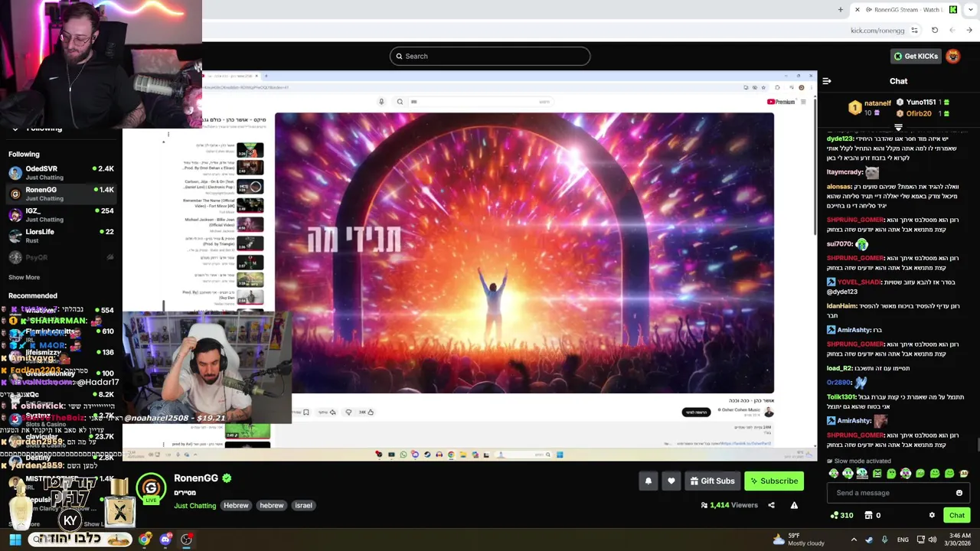Show hidden system tray icons
Screen dimensions: 980x551
(x=854, y=540)
